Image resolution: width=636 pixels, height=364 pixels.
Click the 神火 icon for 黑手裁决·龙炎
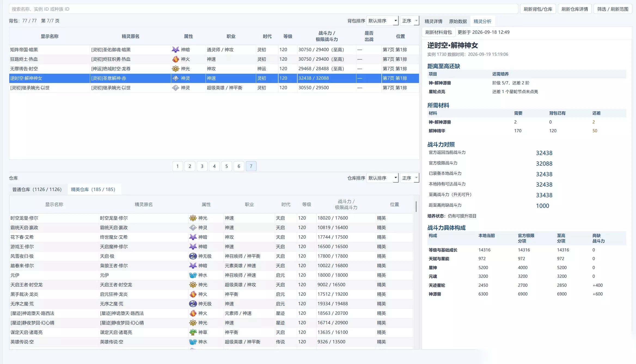click(193, 294)
